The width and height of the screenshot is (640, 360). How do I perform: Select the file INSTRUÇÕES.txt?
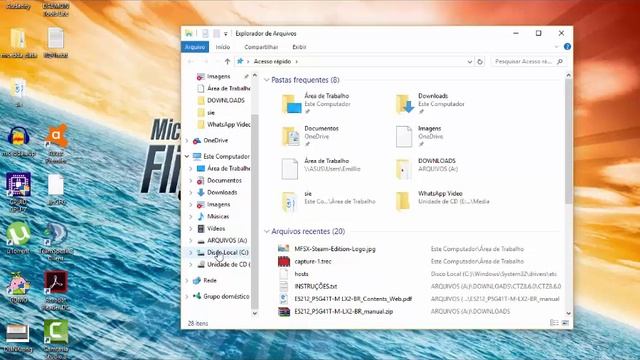click(x=316, y=286)
